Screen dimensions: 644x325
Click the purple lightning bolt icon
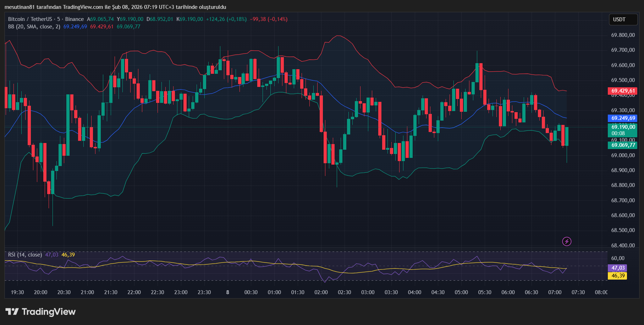click(567, 242)
